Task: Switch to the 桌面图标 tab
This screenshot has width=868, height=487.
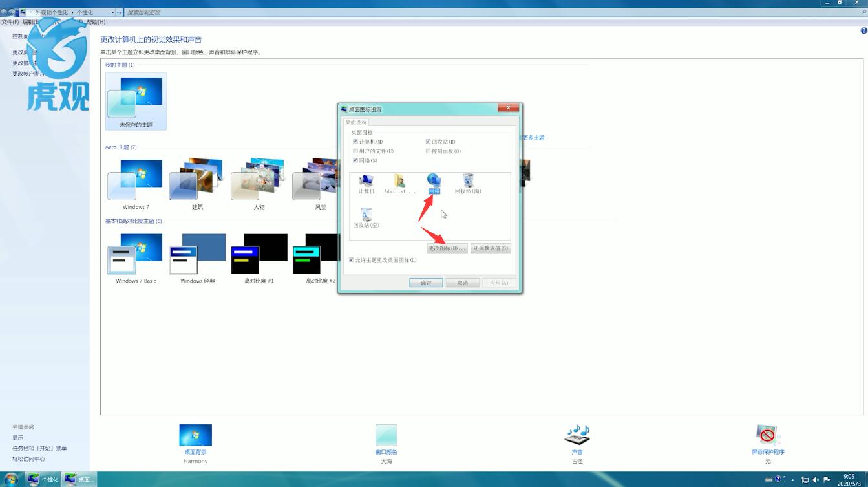Action: (x=356, y=122)
